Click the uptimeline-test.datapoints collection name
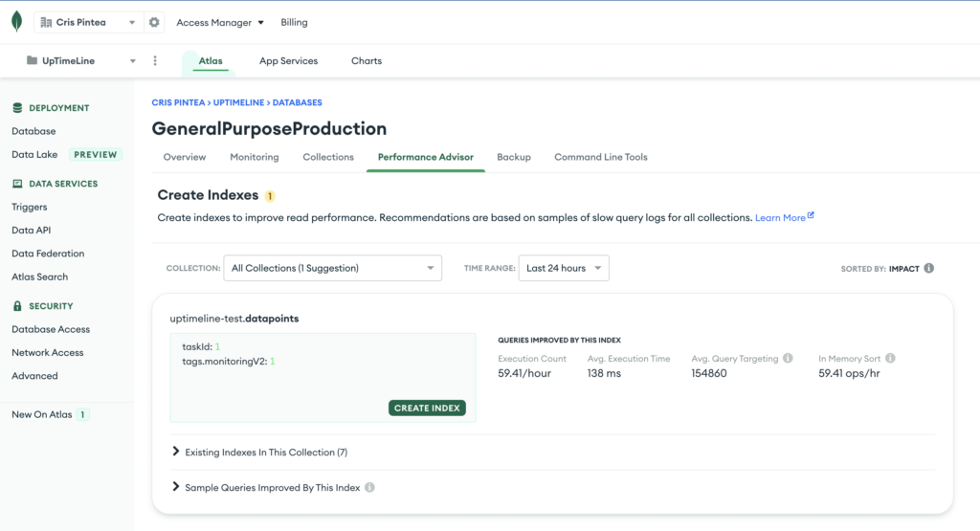This screenshot has width=980, height=531. coord(234,319)
